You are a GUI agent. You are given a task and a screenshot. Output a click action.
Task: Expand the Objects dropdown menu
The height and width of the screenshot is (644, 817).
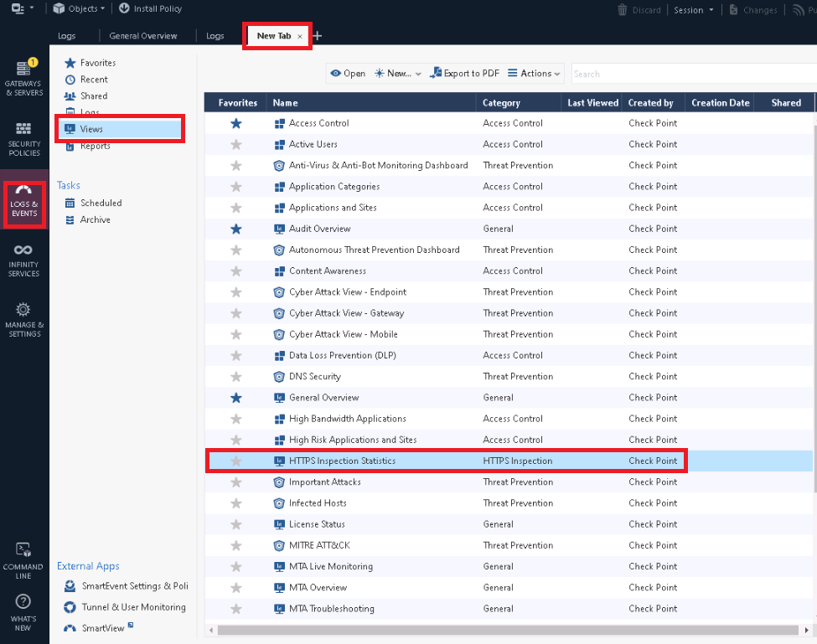(x=80, y=9)
